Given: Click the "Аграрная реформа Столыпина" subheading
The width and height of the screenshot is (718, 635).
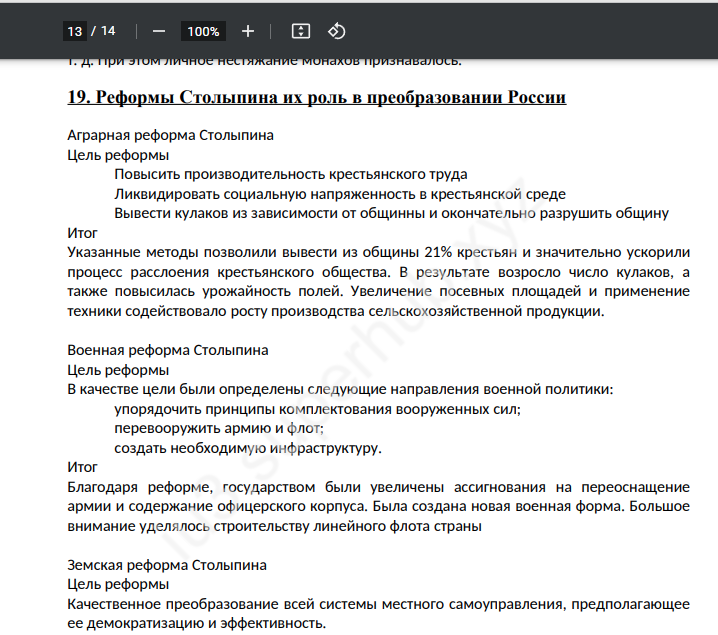Looking at the screenshot, I should (x=170, y=135).
